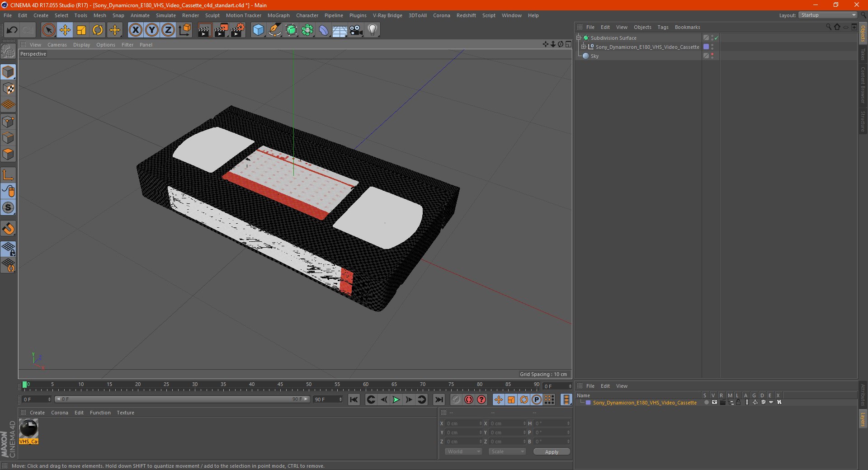
Task: Click the Undo arrow in the top toolbar
Action: pyautogui.click(x=12, y=30)
